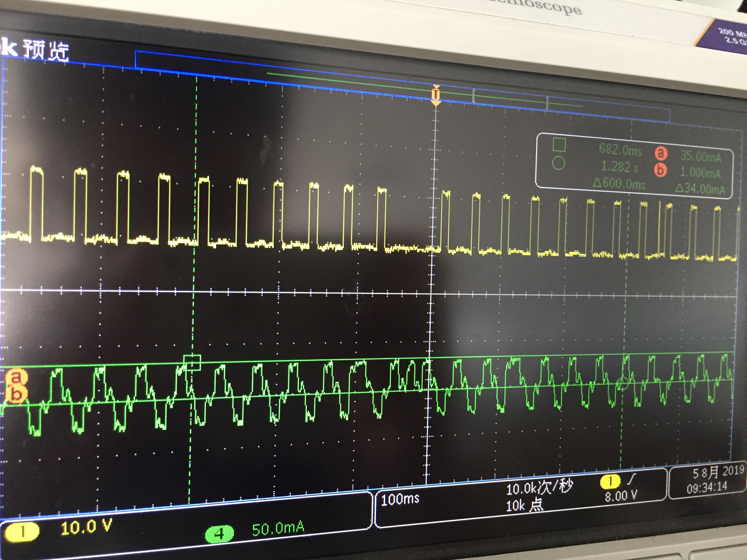Select the circle cursor marker on green waveform
Image resolution: width=747 pixels, height=560 pixels.
pos(623,384)
